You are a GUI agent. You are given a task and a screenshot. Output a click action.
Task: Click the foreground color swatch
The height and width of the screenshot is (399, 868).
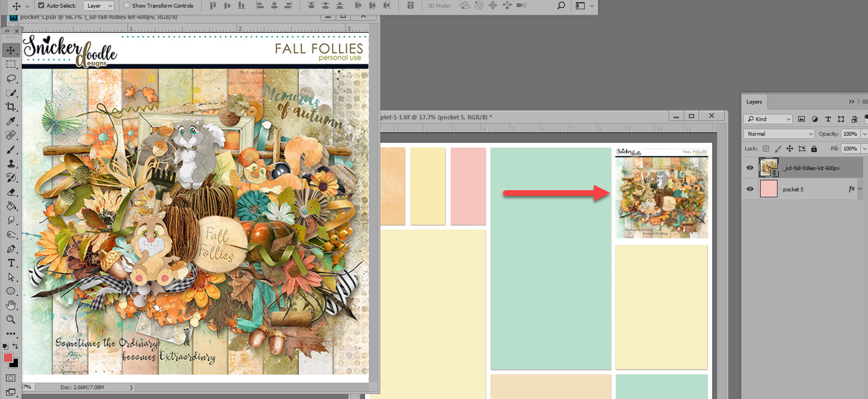(x=8, y=358)
